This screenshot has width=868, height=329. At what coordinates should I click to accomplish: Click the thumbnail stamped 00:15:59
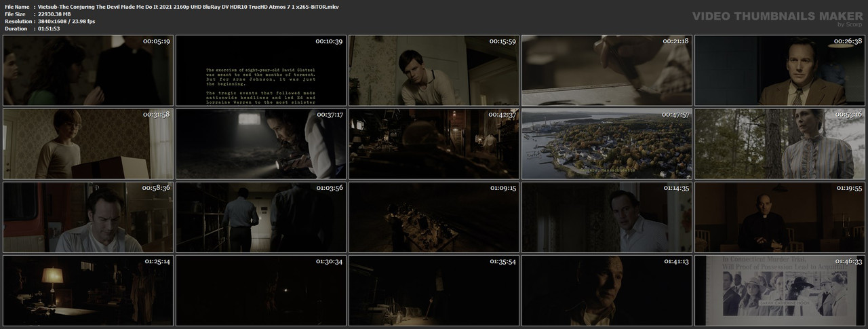tap(434, 71)
